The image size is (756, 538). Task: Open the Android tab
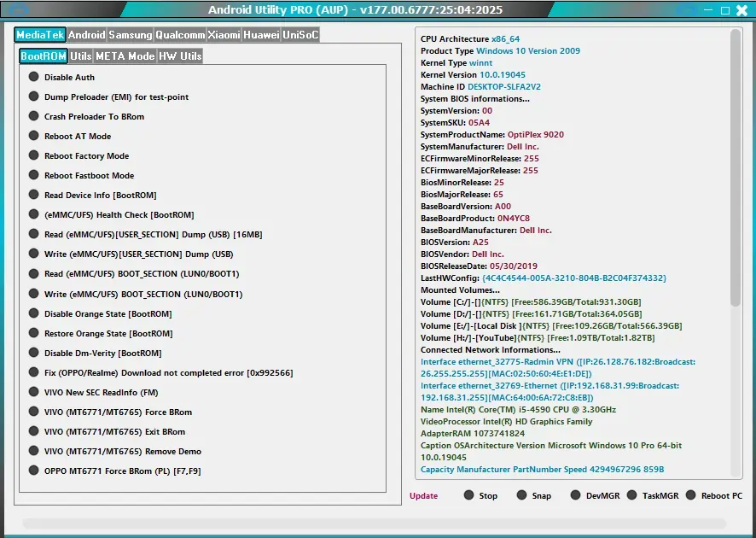coord(86,35)
